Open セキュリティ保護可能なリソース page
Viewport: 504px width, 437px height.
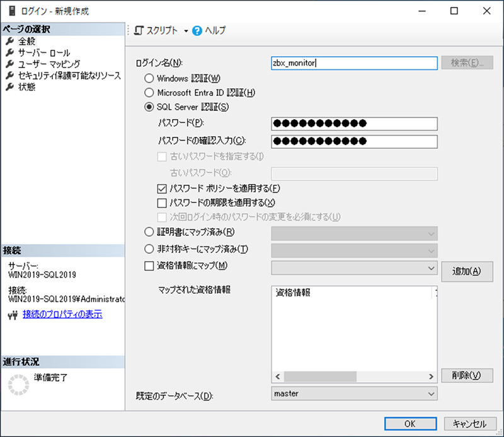tap(69, 76)
